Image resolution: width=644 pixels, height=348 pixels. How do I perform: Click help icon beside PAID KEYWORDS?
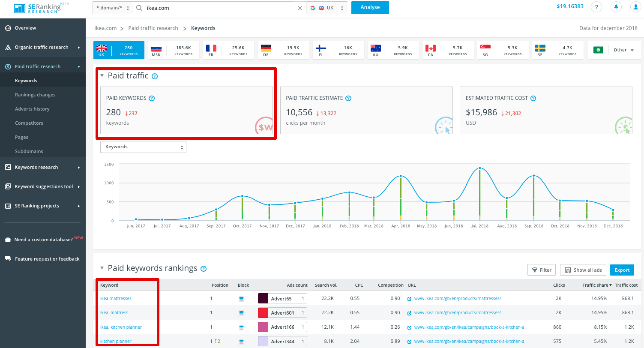[x=151, y=98]
